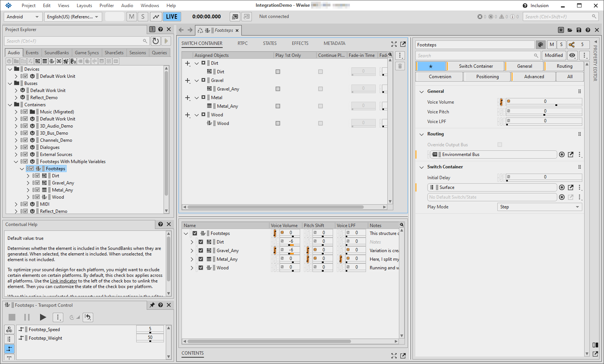The height and width of the screenshot is (364, 604).
Task: Enable the Override Output Bus checkbox
Action: 500,145
